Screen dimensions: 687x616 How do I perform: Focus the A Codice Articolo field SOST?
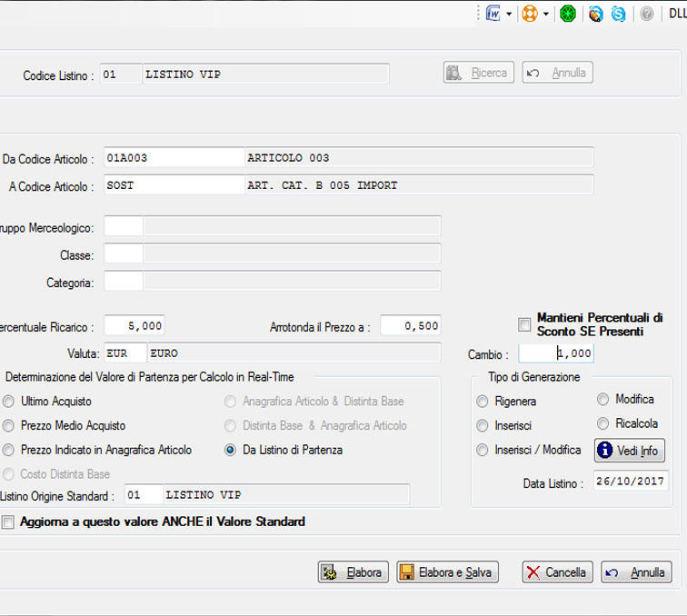[x=174, y=185]
